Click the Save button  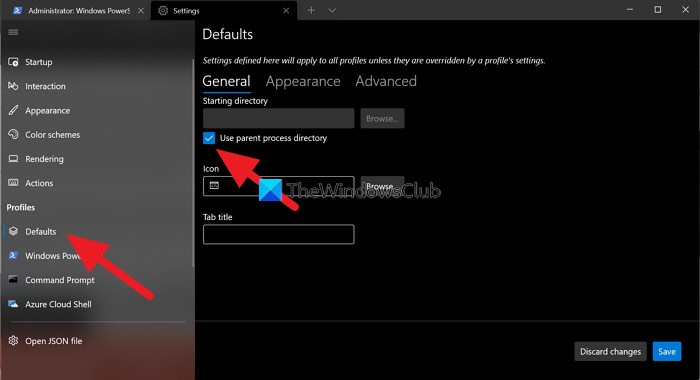667,351
